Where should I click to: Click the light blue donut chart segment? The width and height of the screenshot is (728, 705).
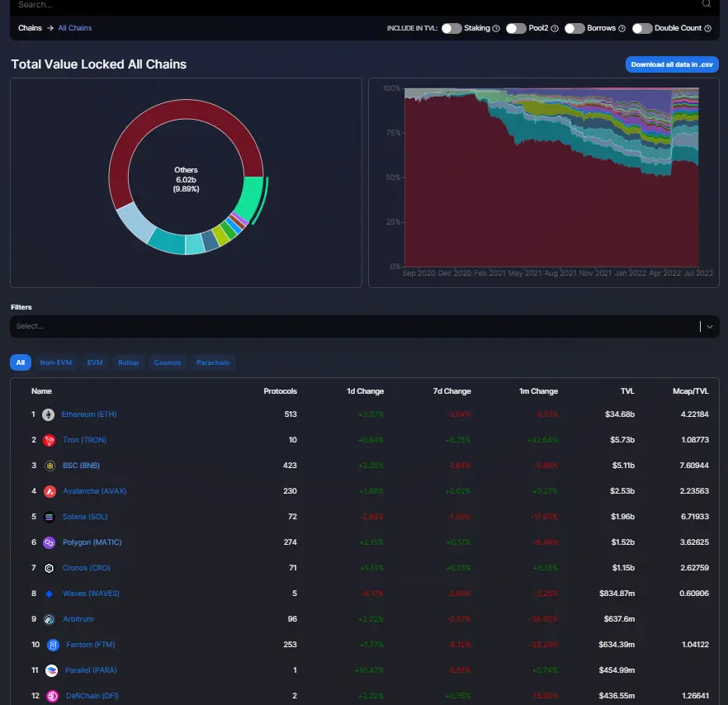(x=135, y=224)
